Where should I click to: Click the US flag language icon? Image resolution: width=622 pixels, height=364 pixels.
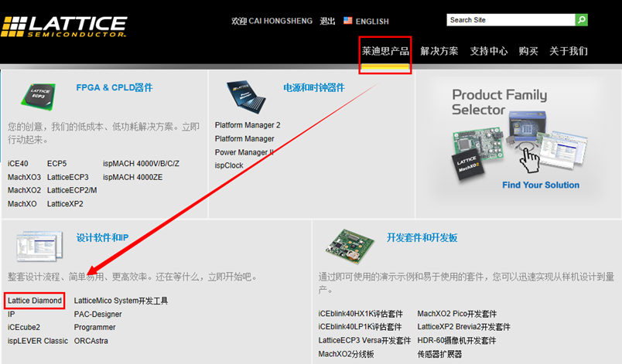(x=347, y=21)
